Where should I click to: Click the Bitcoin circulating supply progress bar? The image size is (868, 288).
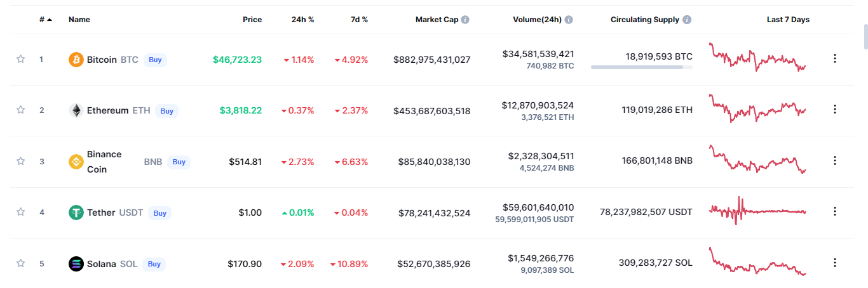click(x=642, y=67)
